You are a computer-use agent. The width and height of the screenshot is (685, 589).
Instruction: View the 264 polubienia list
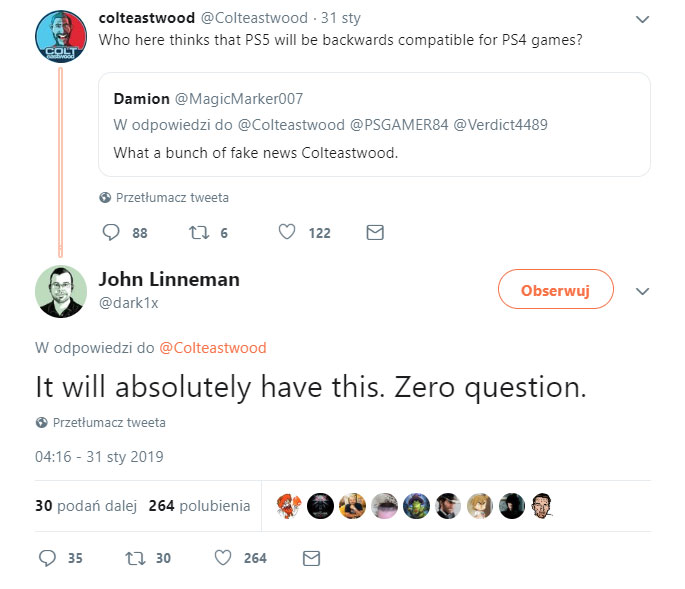pos(199,506)
